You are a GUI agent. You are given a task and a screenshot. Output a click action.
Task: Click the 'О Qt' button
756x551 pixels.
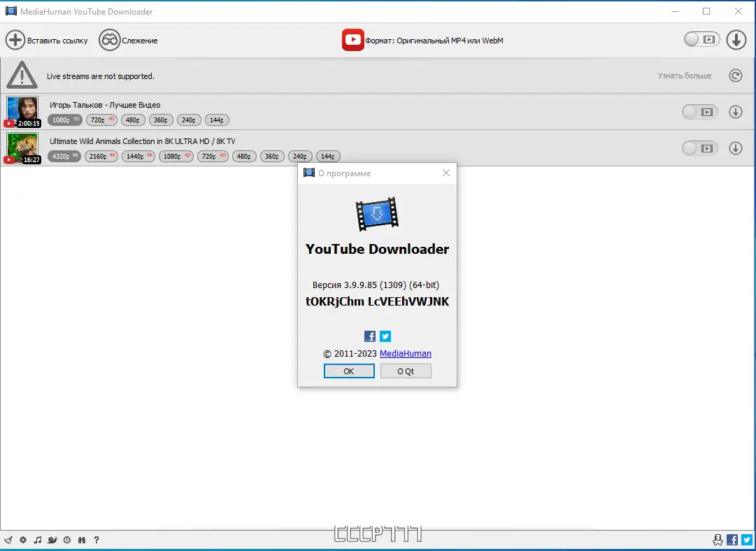tap(406, 371)
